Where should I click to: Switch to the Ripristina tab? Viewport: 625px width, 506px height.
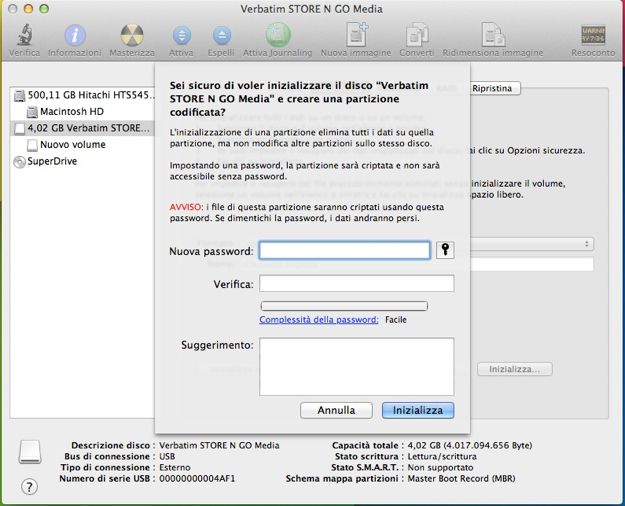click(492, 88)
